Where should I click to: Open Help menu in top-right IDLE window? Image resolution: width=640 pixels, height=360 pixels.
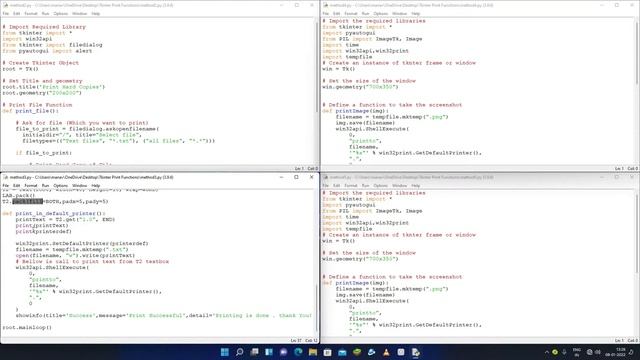point(416,13)
